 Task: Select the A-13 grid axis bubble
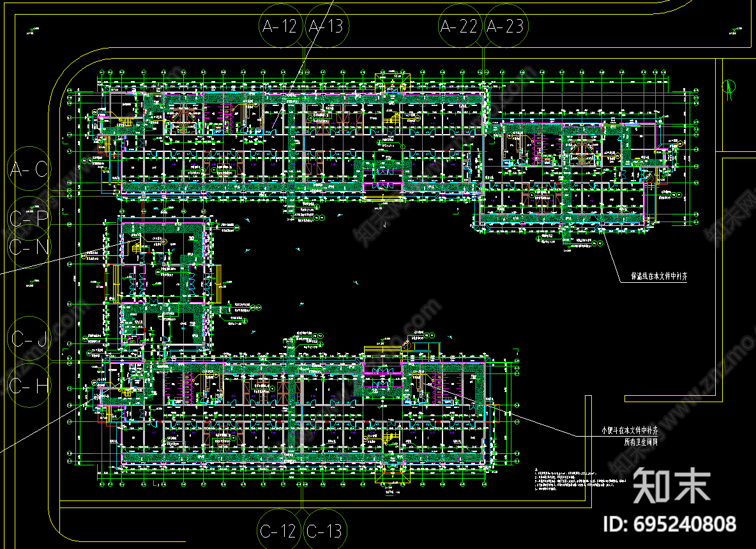pyautogui.click(x=326, y=26)
